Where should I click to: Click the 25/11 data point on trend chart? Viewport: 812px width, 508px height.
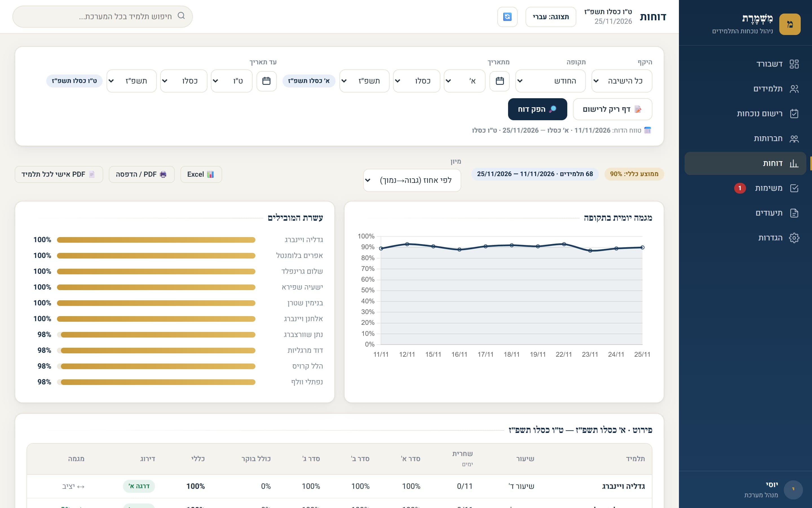pos(642,248)
